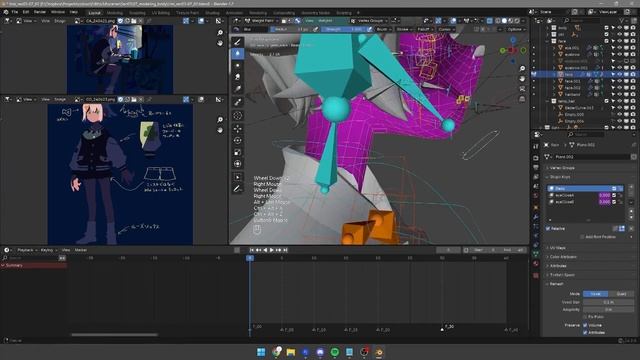
Task: Toggle the Relative shape keys checkbox
Action: coord(548,228)
